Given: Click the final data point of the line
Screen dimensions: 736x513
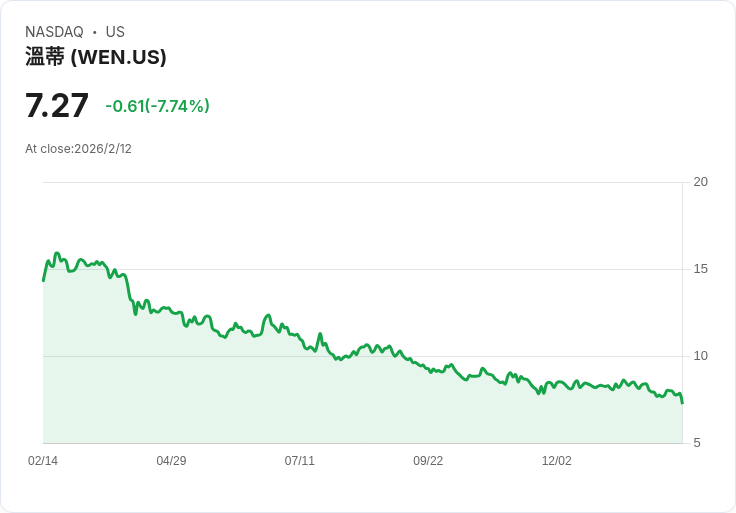Looking at the screenshot, I should (x=682, y=403).
